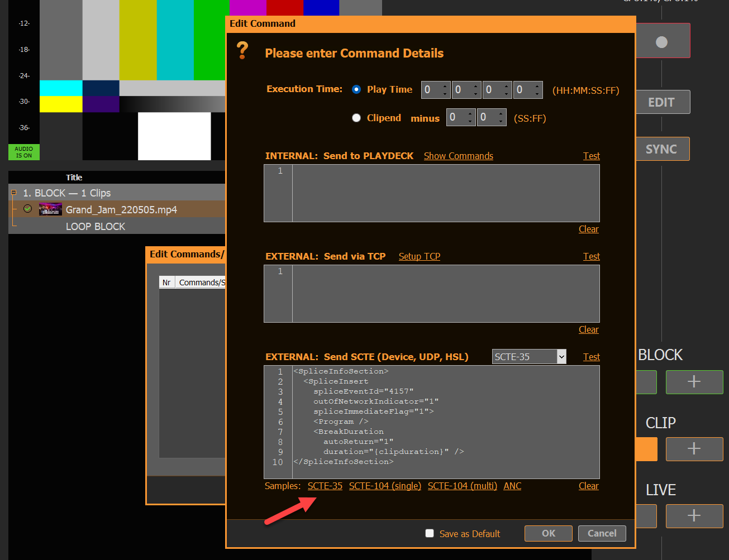
Task: Click the record circle button
Action: (x=662, y=41)
